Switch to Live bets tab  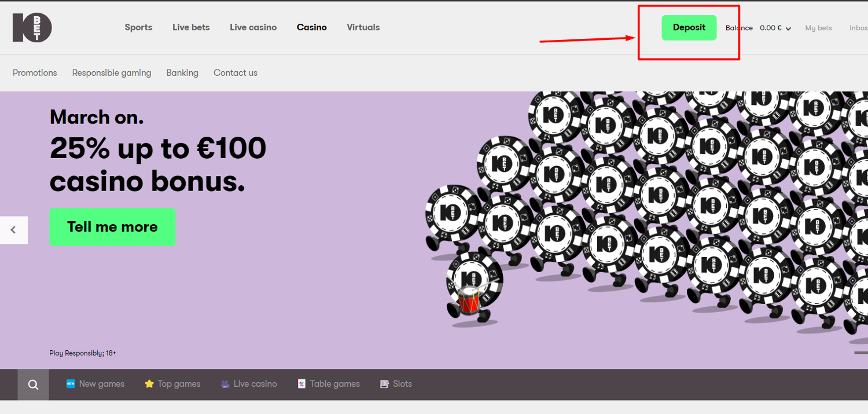point(191,27)
